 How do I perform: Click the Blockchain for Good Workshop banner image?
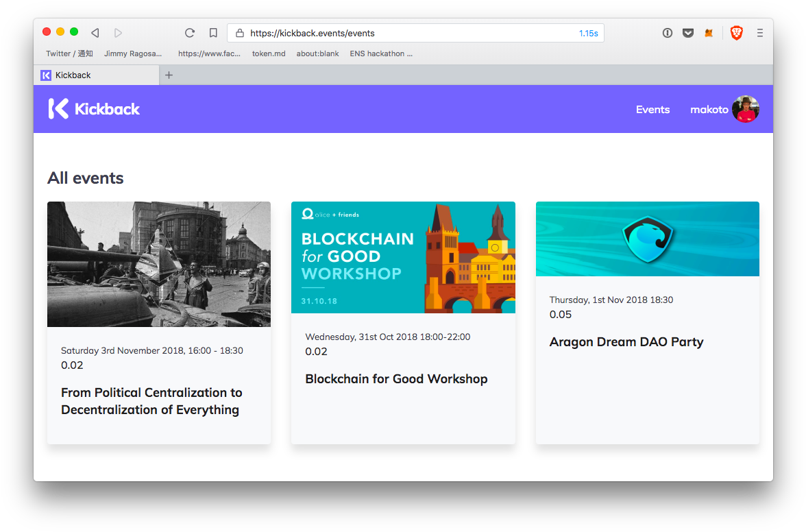(403, 257)
